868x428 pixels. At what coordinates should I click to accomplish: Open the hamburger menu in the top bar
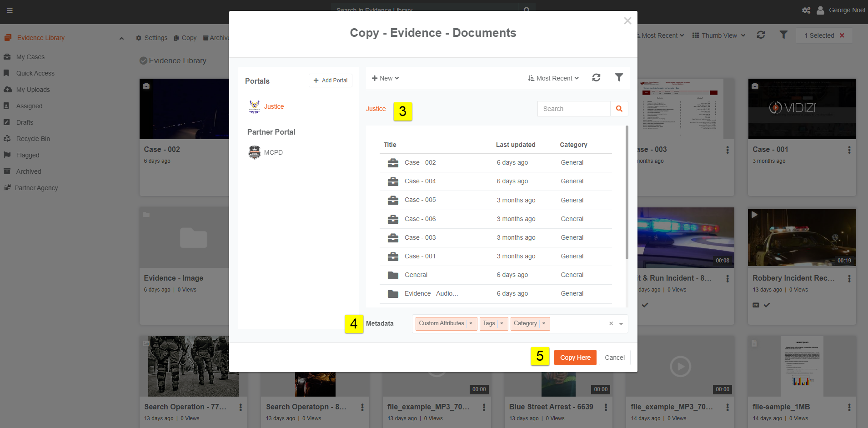10,10
